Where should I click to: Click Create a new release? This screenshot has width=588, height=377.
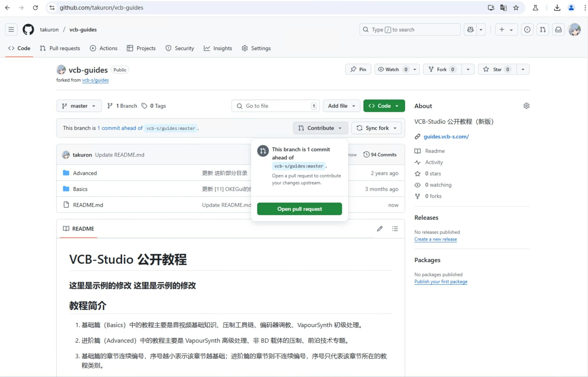tap(435, 239)
